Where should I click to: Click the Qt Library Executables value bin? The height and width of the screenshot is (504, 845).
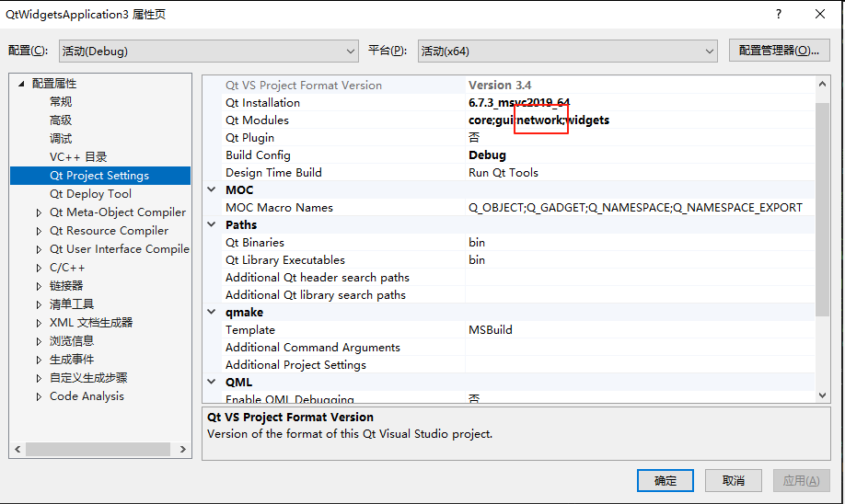pos(477,259)
